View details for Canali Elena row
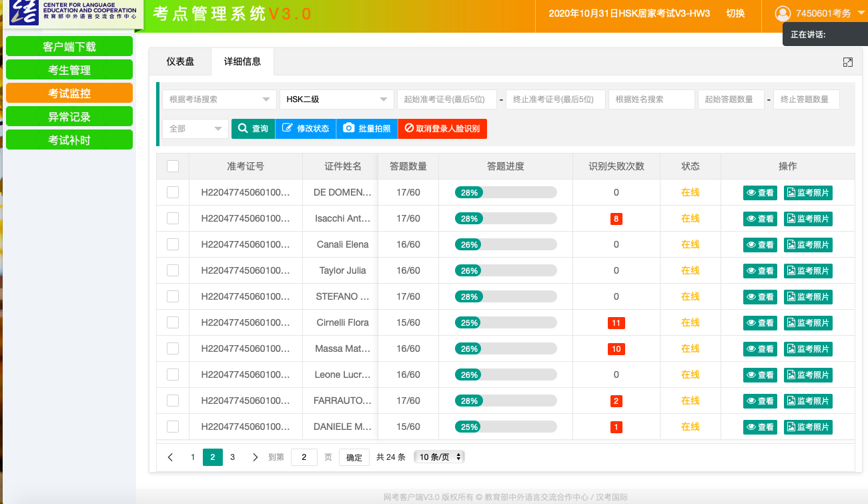 pyautogui.click(x=760, y=245)
